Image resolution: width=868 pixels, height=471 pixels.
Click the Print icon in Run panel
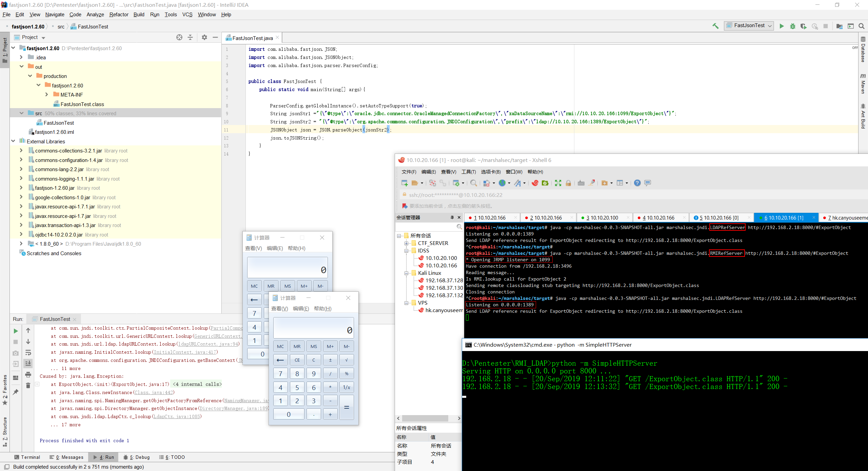pyautogui.click(x=28, y=374)
